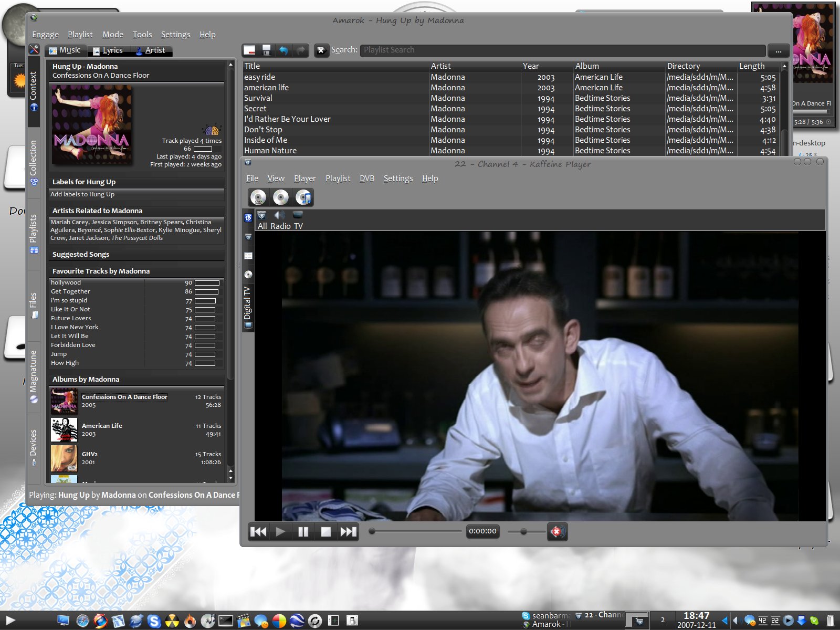Click the 0:00:00 time display in Kaffeine

(x=482, y=531)
